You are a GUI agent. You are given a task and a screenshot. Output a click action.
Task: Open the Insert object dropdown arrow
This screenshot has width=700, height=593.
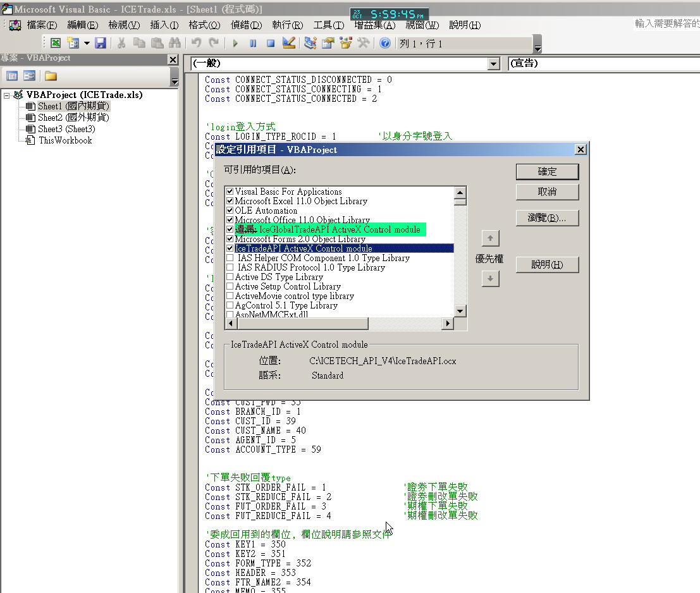tap(87, 43)
